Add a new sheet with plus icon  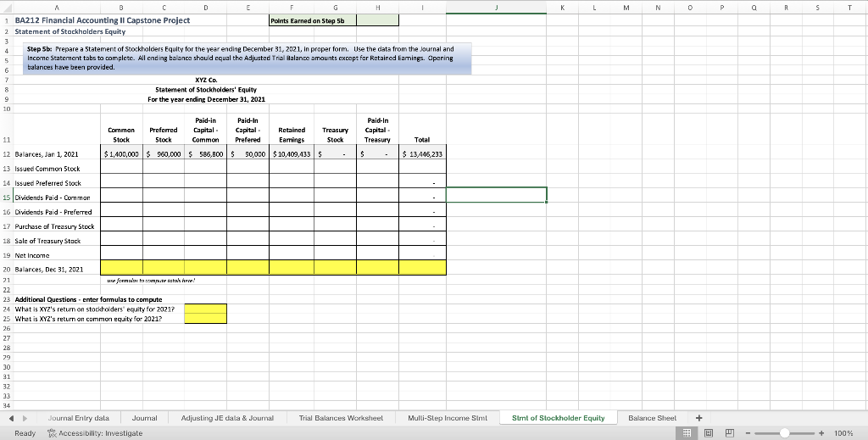click(698, 418)
